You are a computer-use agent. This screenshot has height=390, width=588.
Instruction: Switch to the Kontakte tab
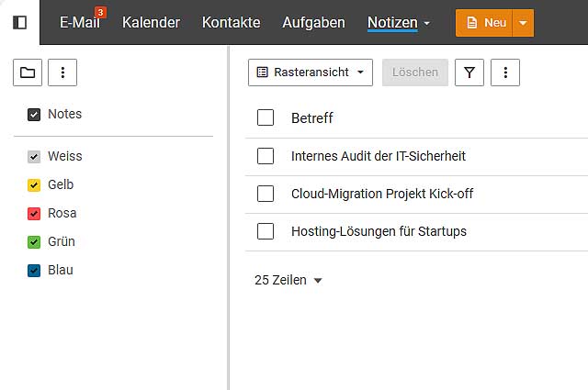pyautogui.click(x=231, y=22)
